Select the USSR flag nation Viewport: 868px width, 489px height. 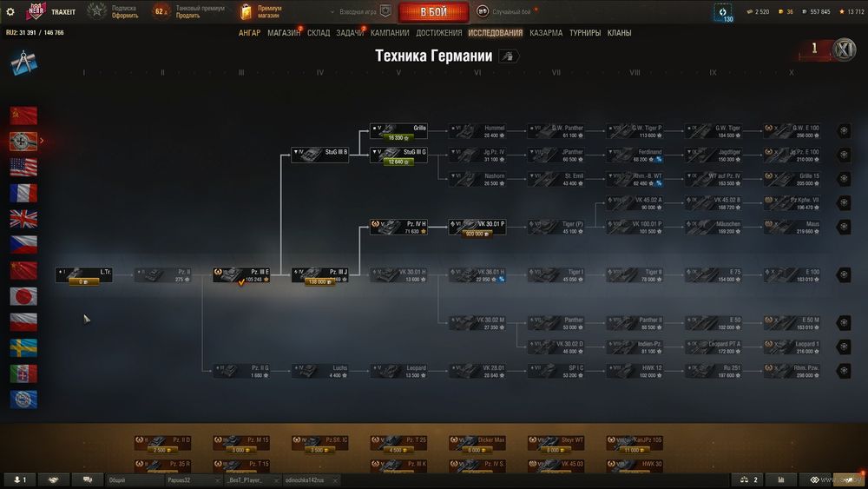[x=23, y=116]
